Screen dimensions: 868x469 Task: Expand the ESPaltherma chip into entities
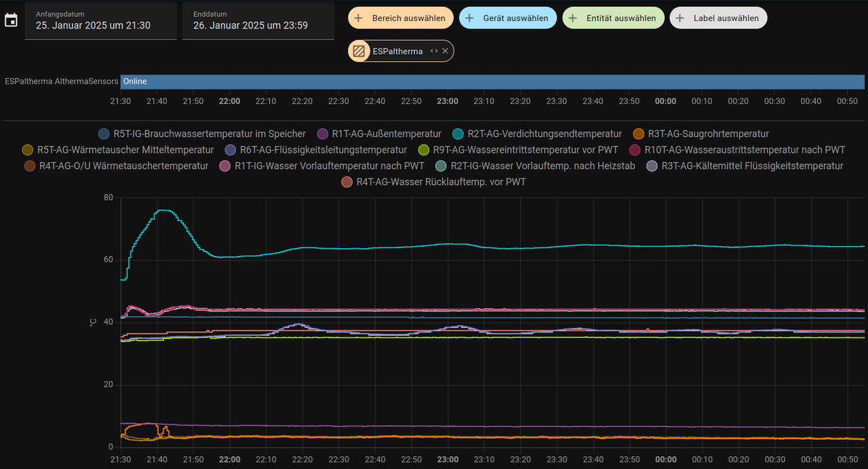point(434,51)
